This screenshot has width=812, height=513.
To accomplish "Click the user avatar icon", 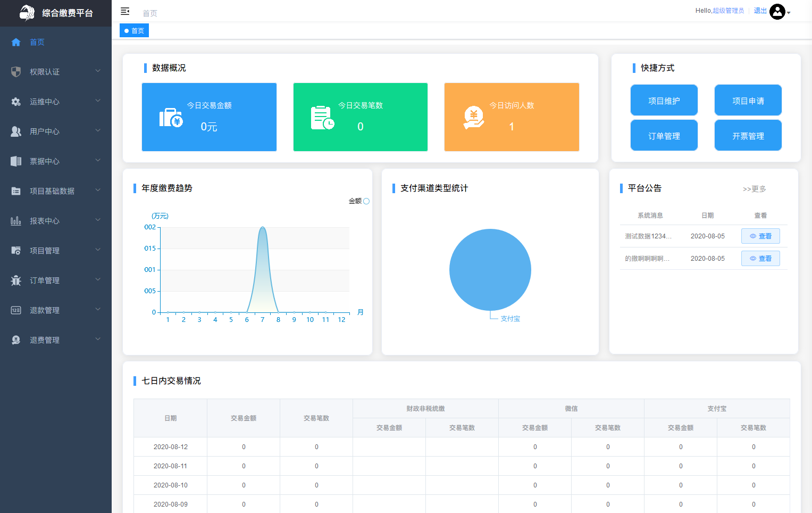I will [x=777, y=12].
